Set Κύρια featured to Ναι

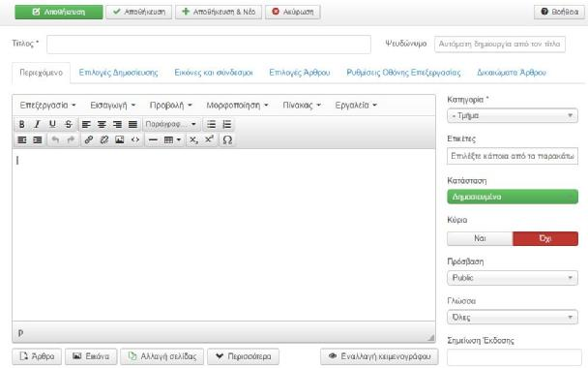pyautogui.click(x=480, y=239)
